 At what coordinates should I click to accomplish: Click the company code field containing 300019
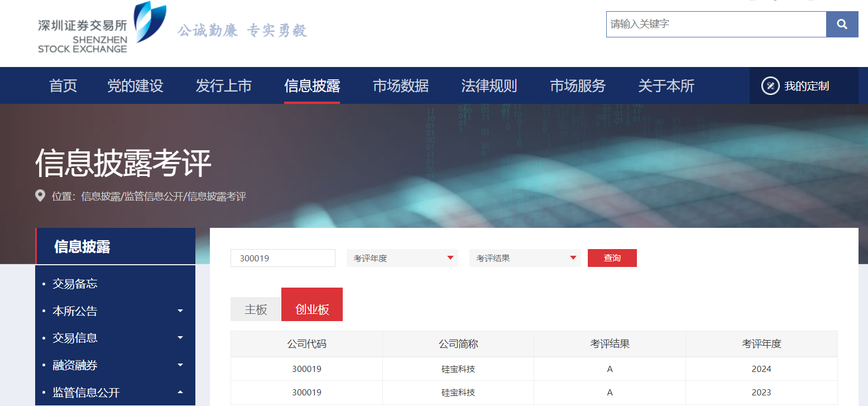[x=282, y=258]
